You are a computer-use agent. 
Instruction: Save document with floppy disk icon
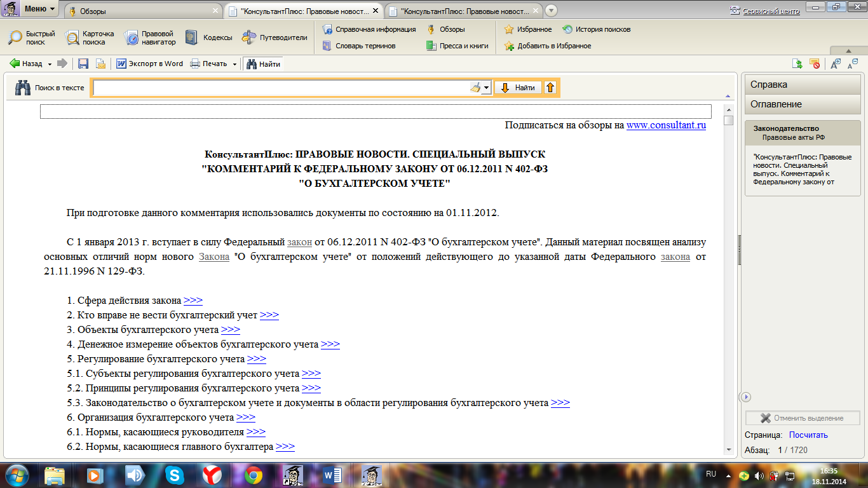[83, 64]
